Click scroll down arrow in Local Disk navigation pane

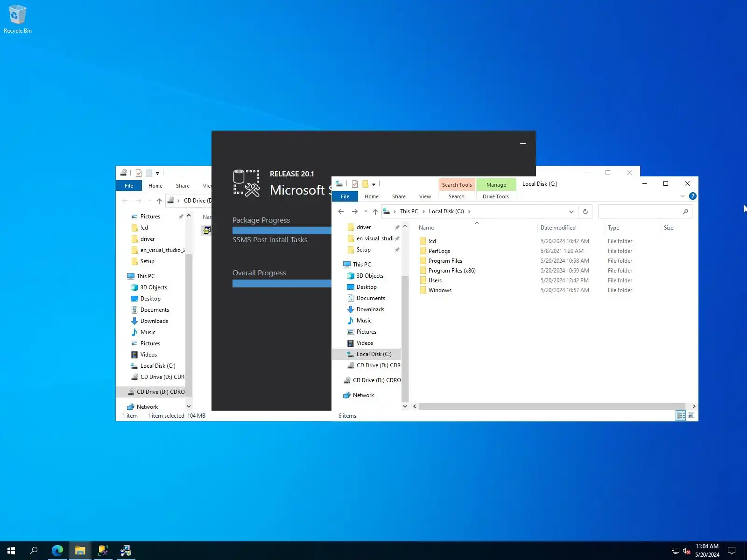point(405,406)
